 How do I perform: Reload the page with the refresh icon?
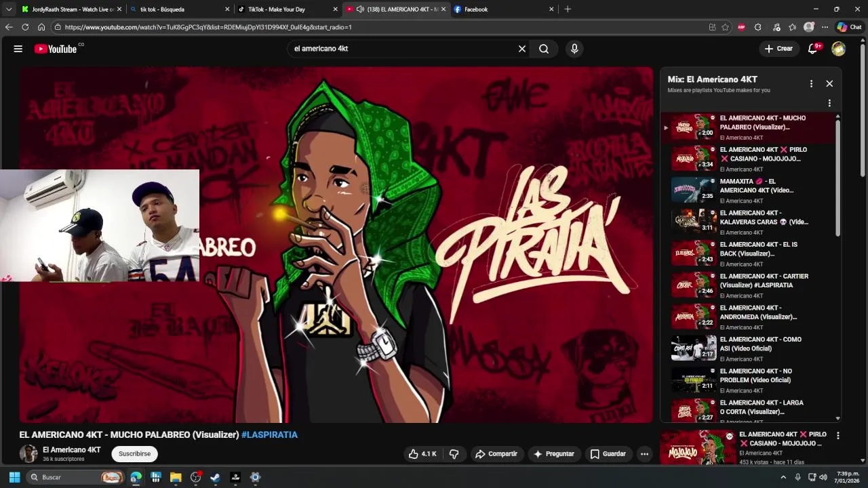tap(25, 27)
